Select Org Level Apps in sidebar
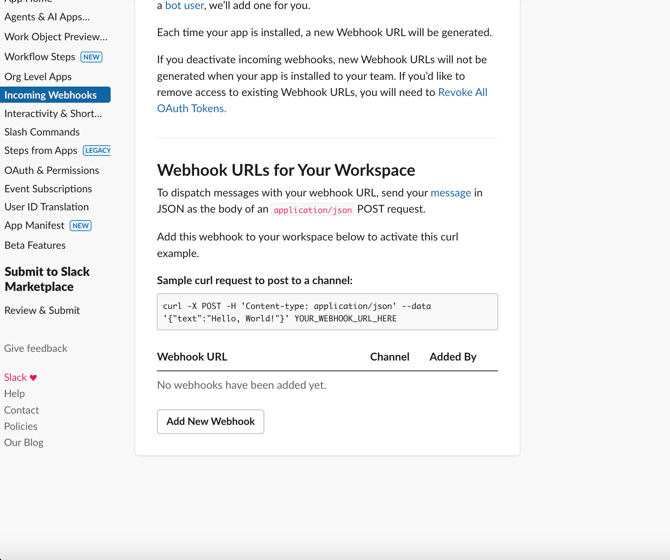Screen dimensions: 670x560 (x=38, y=76)
